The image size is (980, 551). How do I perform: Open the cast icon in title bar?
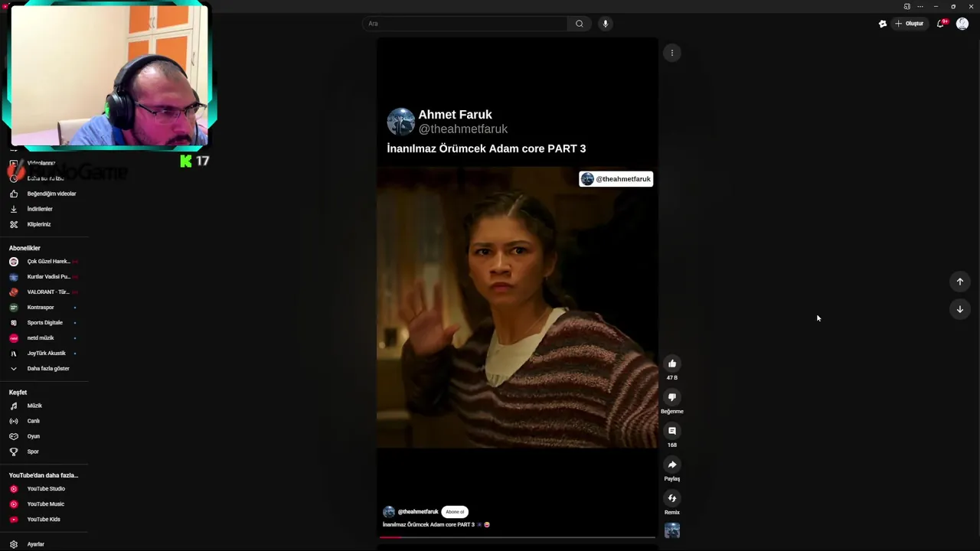907,6
